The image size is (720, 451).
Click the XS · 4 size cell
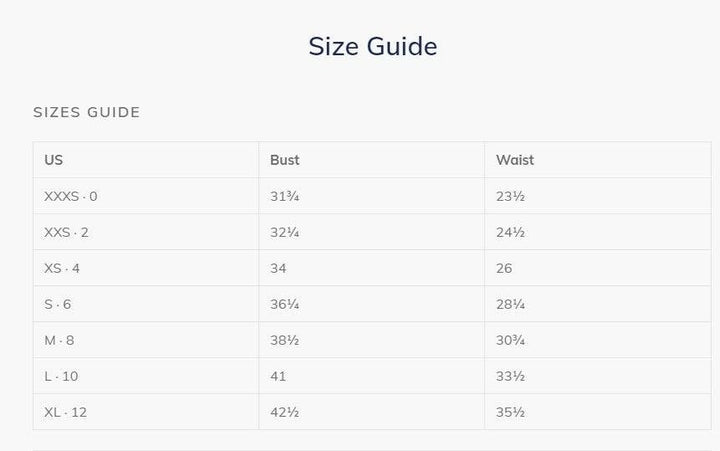point(62,268)
